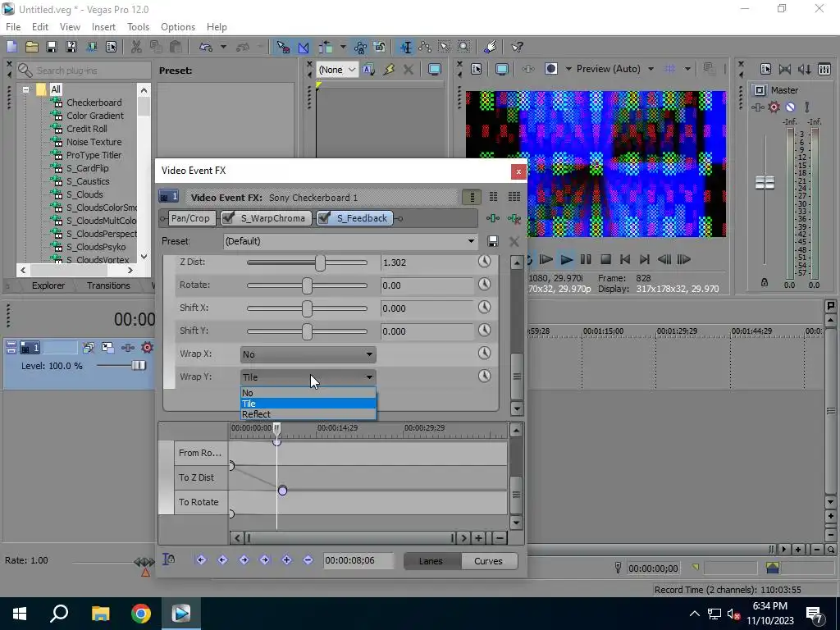Choose Tile in Wrap Y list
This screenshot has height=630, width=840.
click(308, 404)
